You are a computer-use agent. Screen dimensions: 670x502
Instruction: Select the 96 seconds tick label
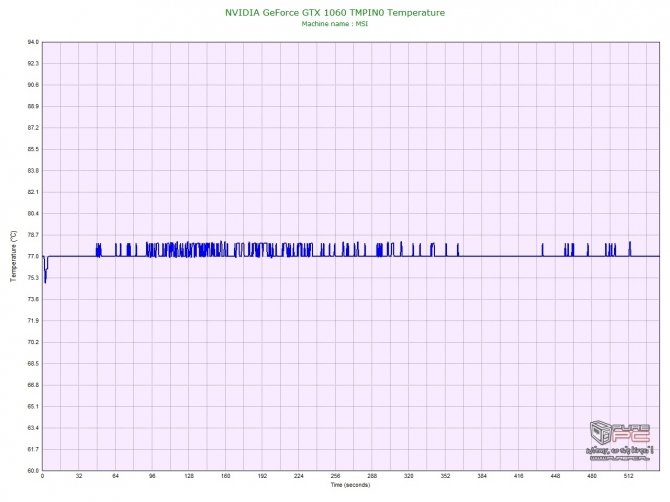[x=152, y=476]
